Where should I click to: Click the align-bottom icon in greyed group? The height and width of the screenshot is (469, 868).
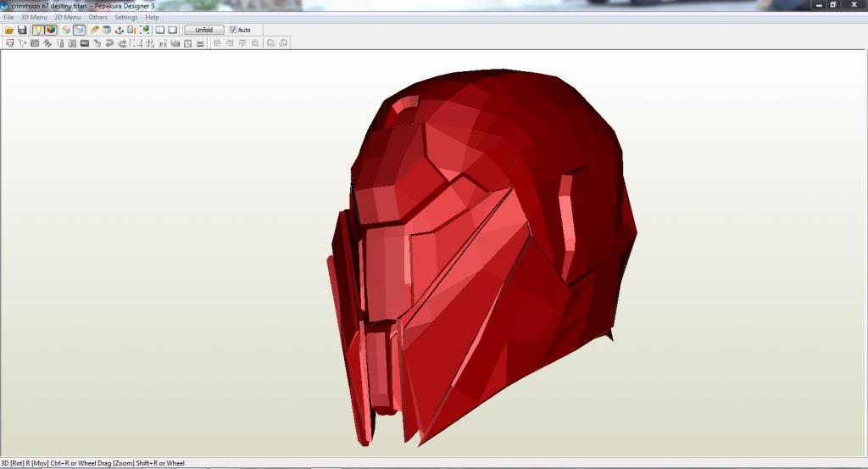254,43
